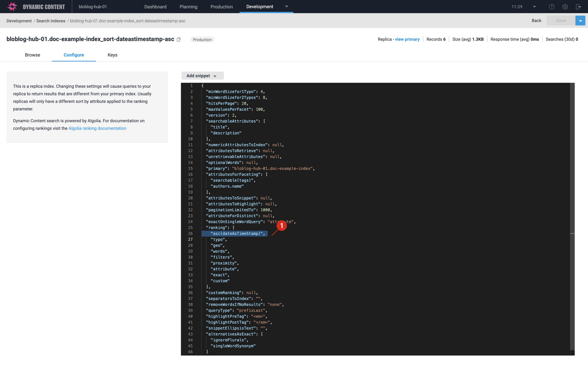
Task: Click the log out icon
Action: [x=578, y=7]
